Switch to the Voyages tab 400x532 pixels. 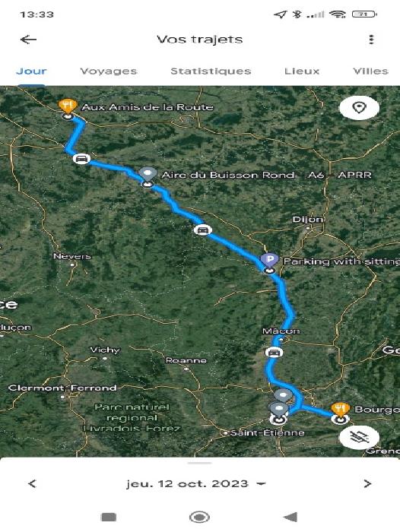tap(109, 71)
